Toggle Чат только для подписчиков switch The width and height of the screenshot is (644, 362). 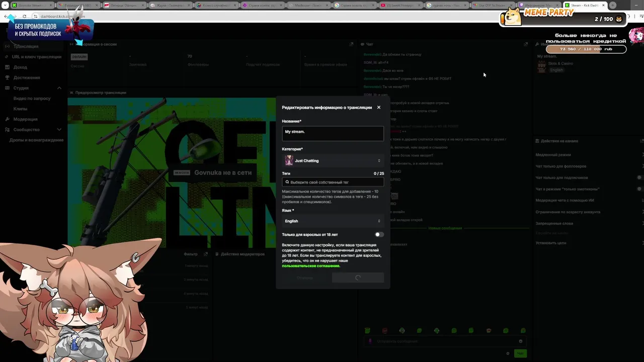pos(639,177)
